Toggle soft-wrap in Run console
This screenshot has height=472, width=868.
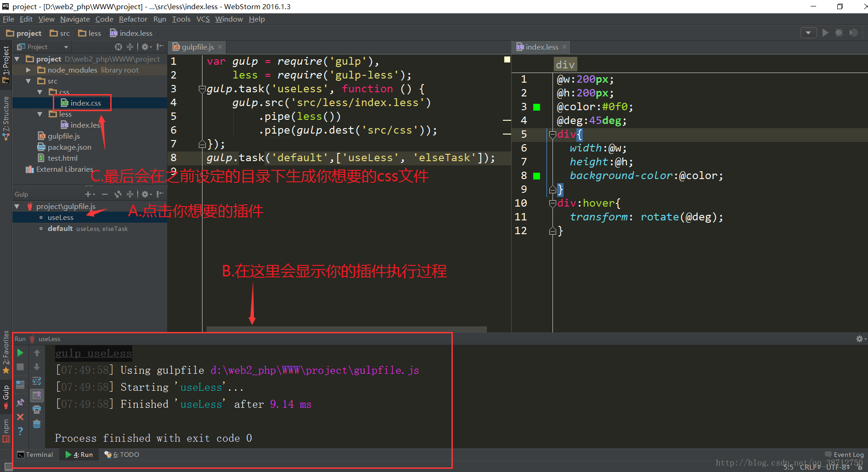point(37,381)
